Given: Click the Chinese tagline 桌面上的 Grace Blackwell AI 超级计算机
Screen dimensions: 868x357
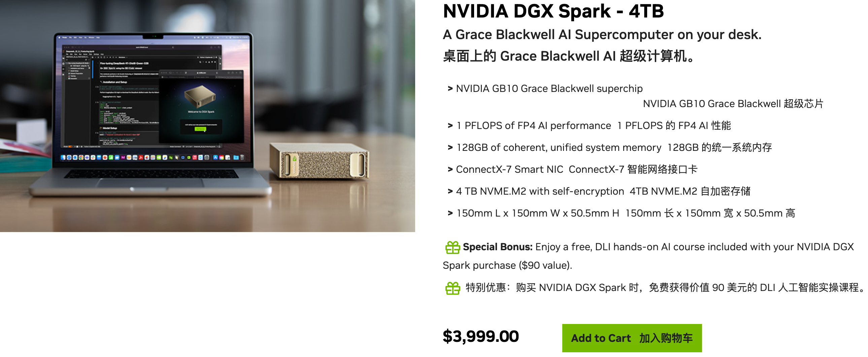Looking at the screenshot, I should click(568, 56).
